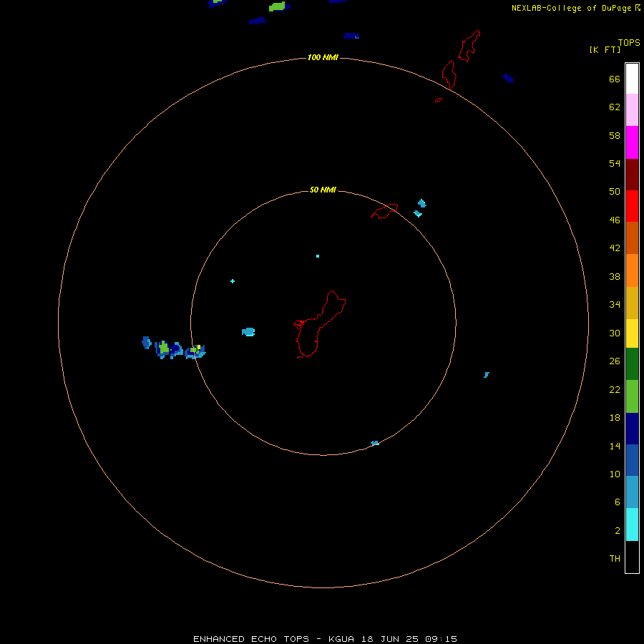Click the Saipan island outline at top right
644x644 pixels.
(469, 46)
